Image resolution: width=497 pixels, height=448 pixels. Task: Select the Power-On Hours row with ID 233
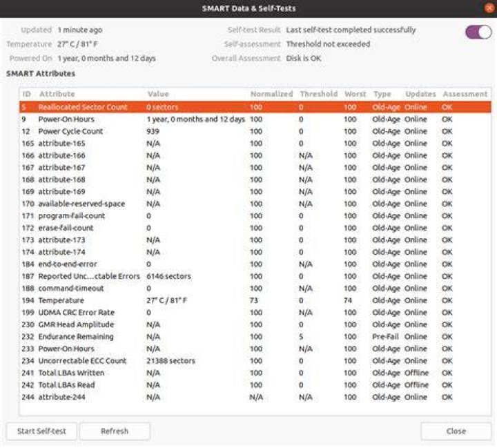point(255,349)
